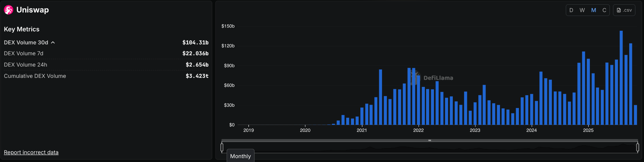644x162 pixels.
Task: Click the Key Metrics heading
Action: tap(22, 29)
